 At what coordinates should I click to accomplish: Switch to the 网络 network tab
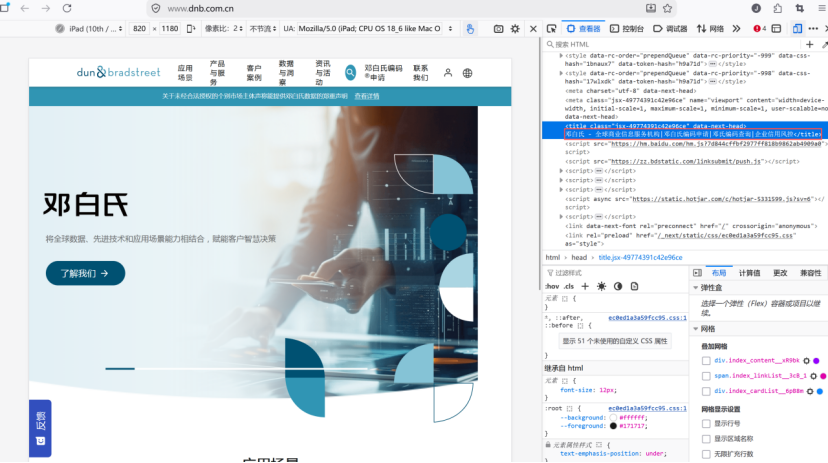pos(710,29)
